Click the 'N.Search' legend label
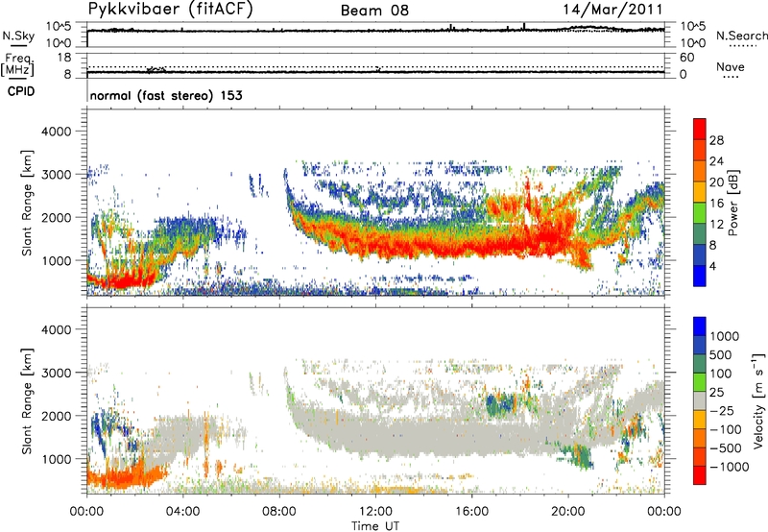 tap(741, 36)
